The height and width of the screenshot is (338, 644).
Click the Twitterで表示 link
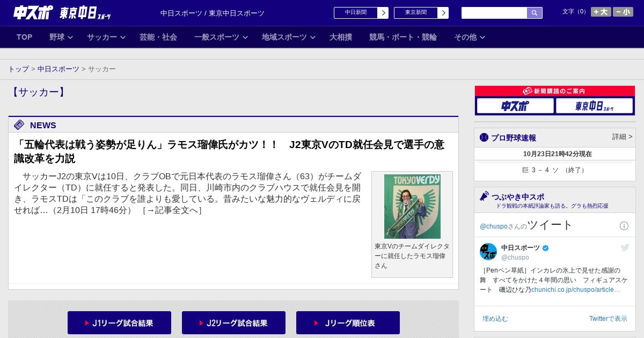click(x=608, y=319)
